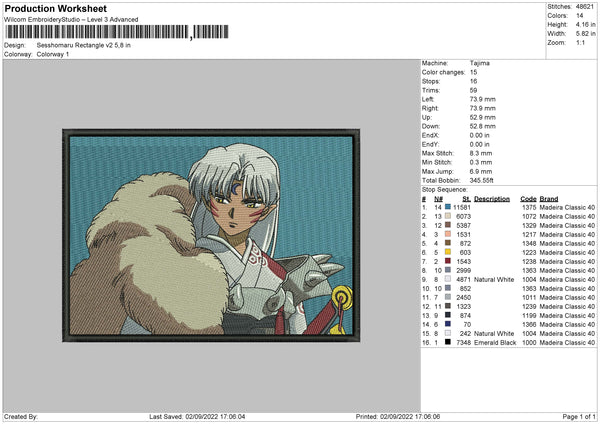This screenshot has height=424, width=600.
Task: Click the Colorway 1 text
Action: tap(52, 53)
